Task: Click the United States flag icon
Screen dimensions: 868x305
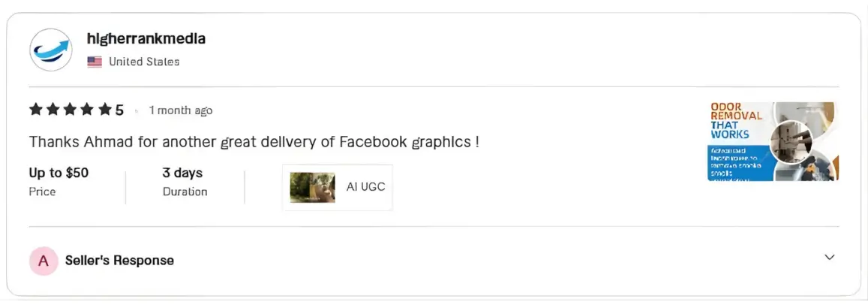Action: [x=95, y=62]
